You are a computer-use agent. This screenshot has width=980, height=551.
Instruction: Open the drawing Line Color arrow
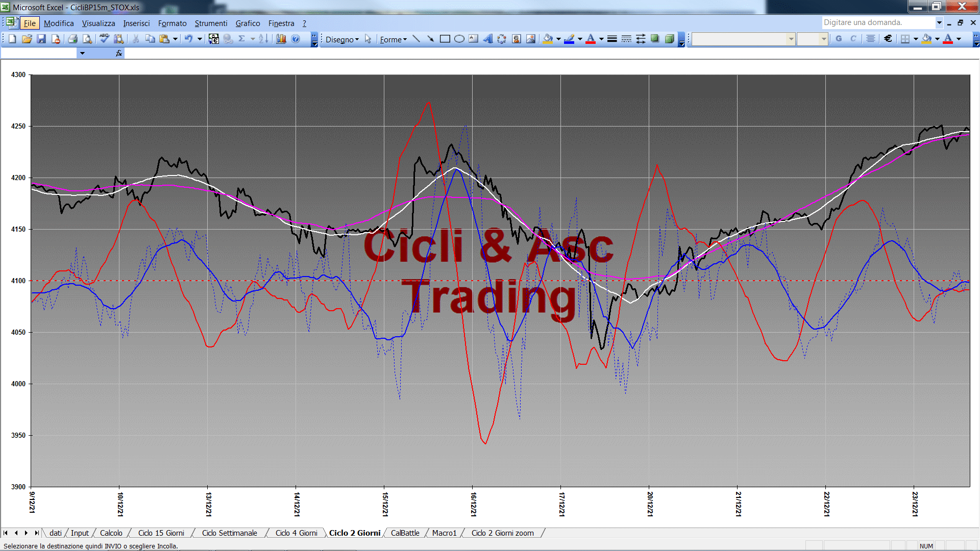(580, 39)
